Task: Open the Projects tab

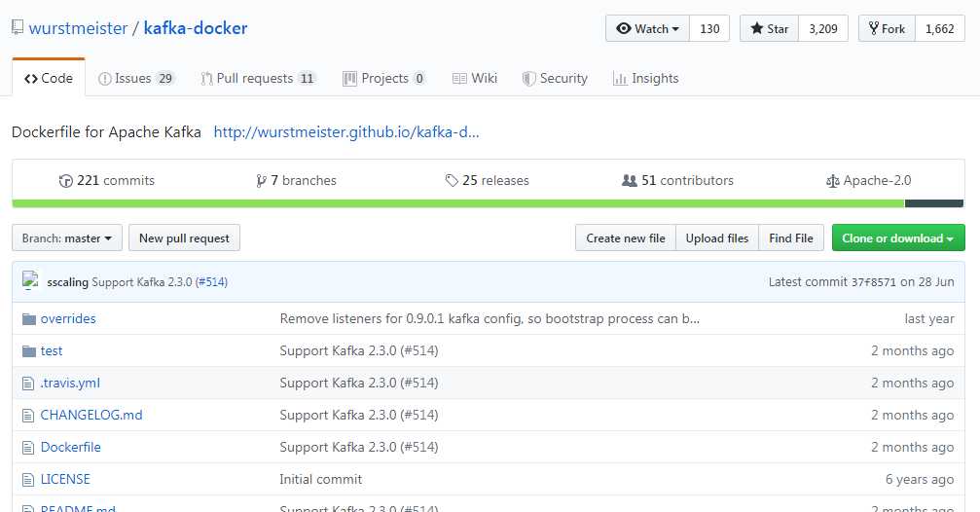Action: (384, 78)
